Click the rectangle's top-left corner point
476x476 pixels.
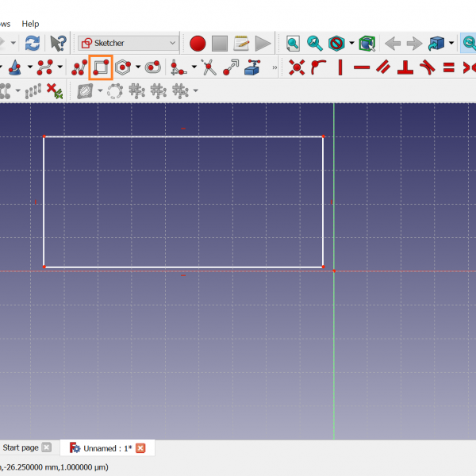point(44,136)
